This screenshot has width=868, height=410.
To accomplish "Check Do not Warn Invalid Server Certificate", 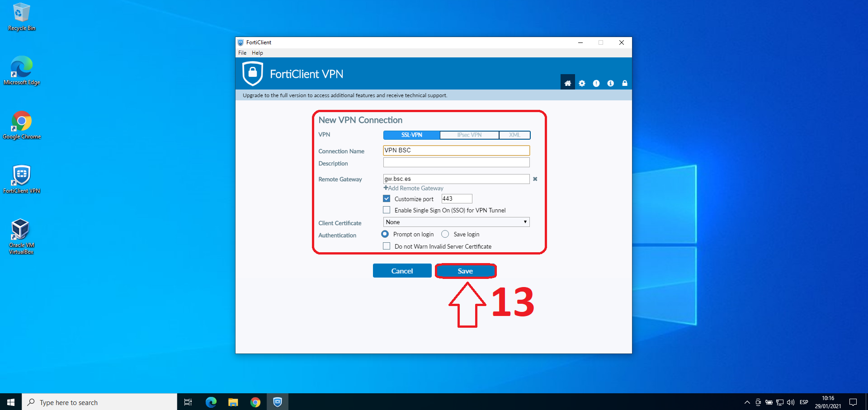I will click(387, 246).
